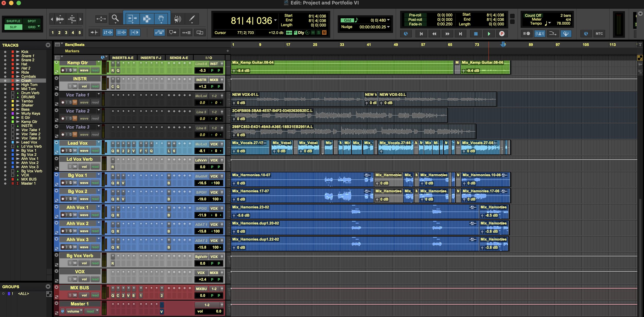Select the Grabber hand tool
Screen dimensions: 644x317
[x=161, y=19]
